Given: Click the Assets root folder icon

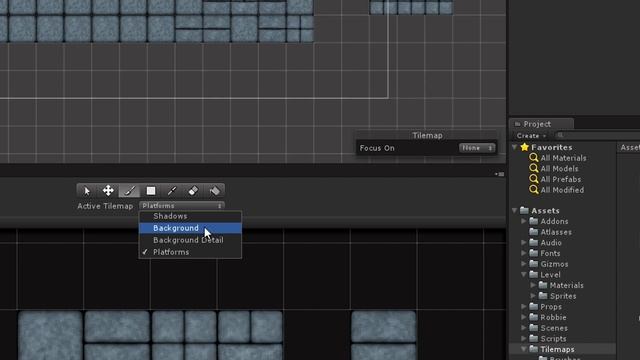Looking at the screenshot, I should click(524, 211).
